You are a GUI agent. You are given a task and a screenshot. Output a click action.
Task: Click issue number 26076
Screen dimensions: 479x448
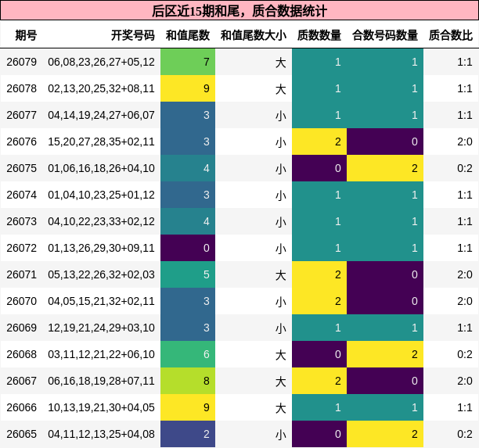coord(21,142)
